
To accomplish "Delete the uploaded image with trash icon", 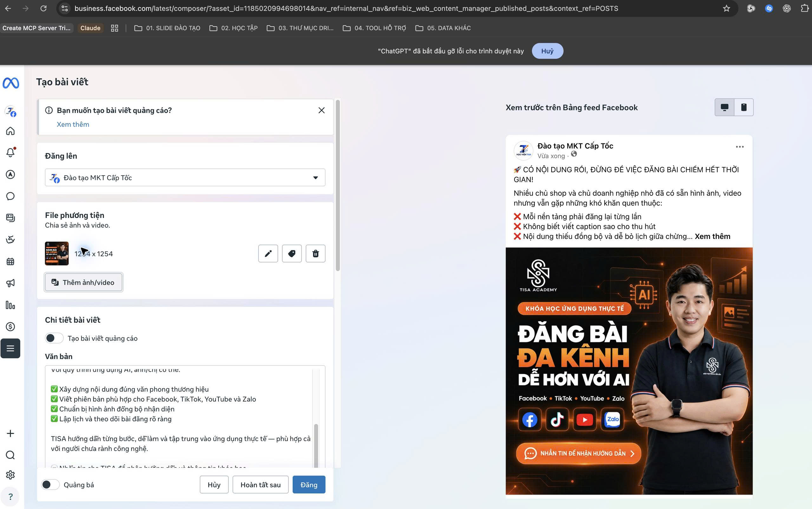I will pos(315,254).
